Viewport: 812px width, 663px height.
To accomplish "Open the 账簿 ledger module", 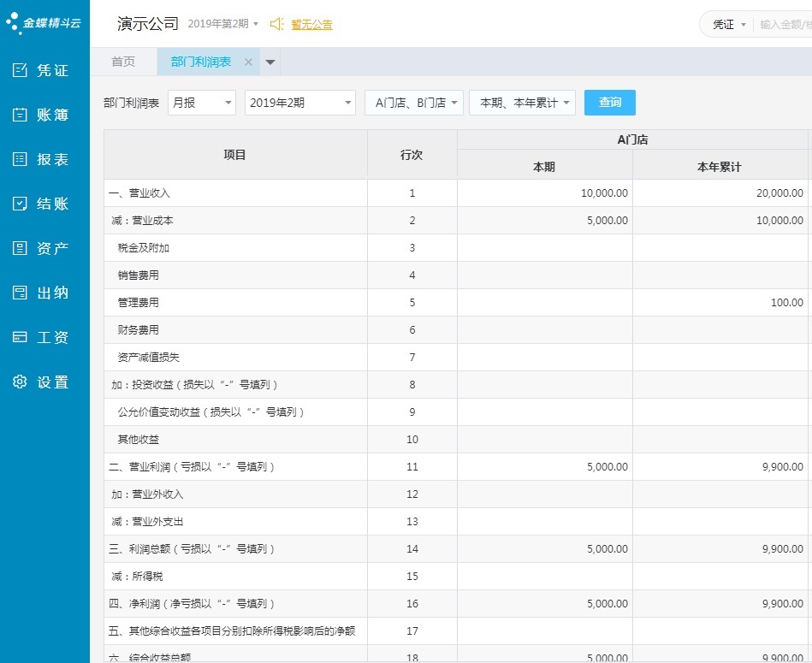I will [x=42, y=115].
